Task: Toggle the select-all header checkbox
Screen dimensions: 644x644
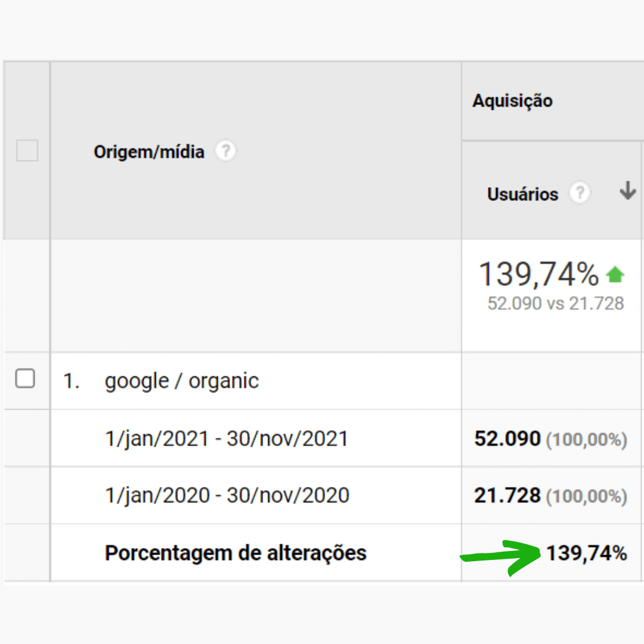Action: 27,150
